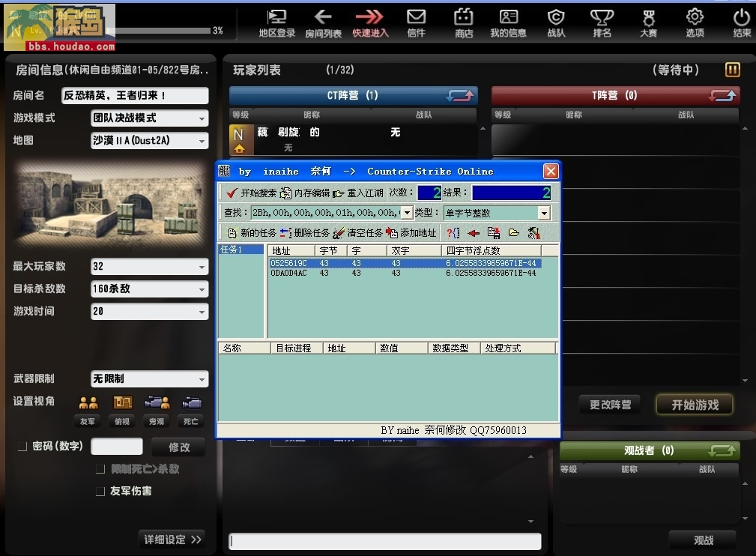Click the 开始游戏 start game button

click(x=695, y=405)
